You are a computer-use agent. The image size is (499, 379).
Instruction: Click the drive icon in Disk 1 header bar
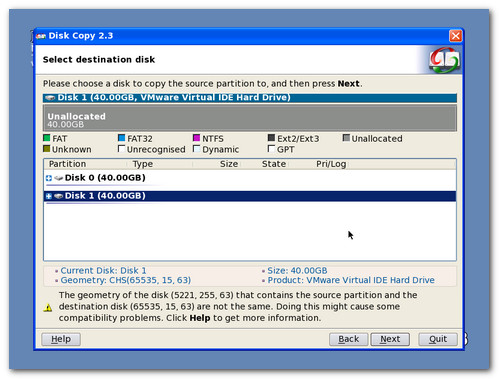tap(50, 98)
